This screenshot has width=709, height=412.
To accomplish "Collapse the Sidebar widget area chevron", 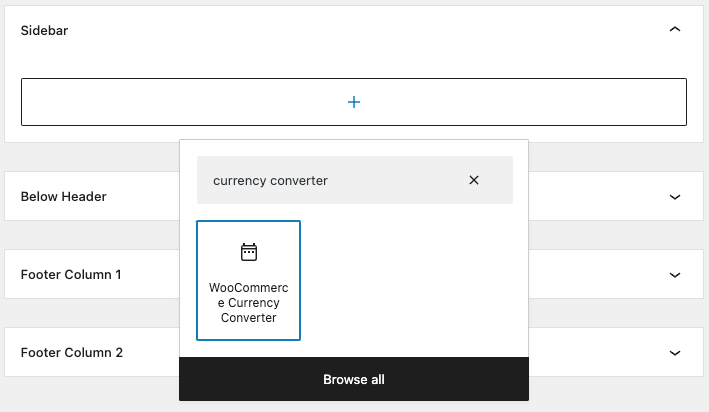I will pyautogui.click(x=675, y=30).
